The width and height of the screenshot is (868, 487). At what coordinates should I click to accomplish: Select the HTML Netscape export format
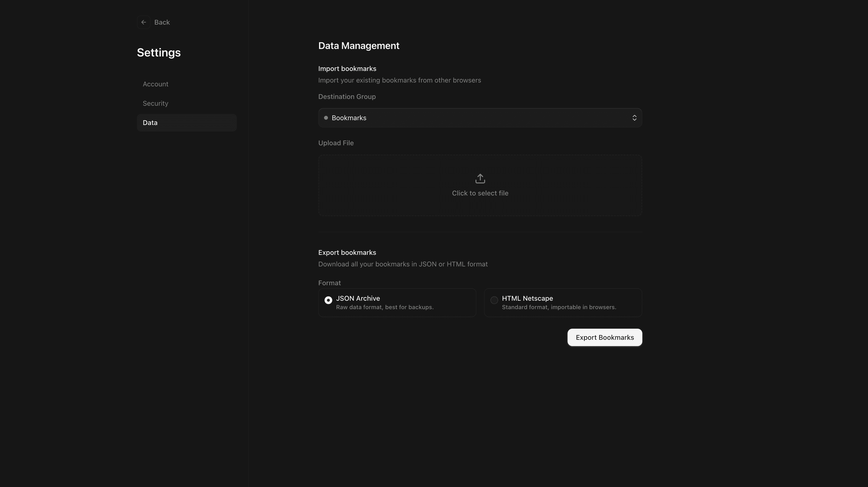(563, 302)
